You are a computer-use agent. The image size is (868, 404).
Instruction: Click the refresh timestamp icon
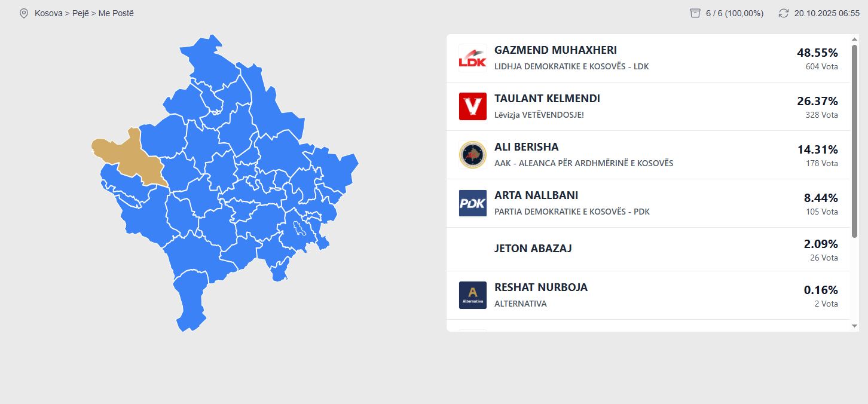[784, 13]
